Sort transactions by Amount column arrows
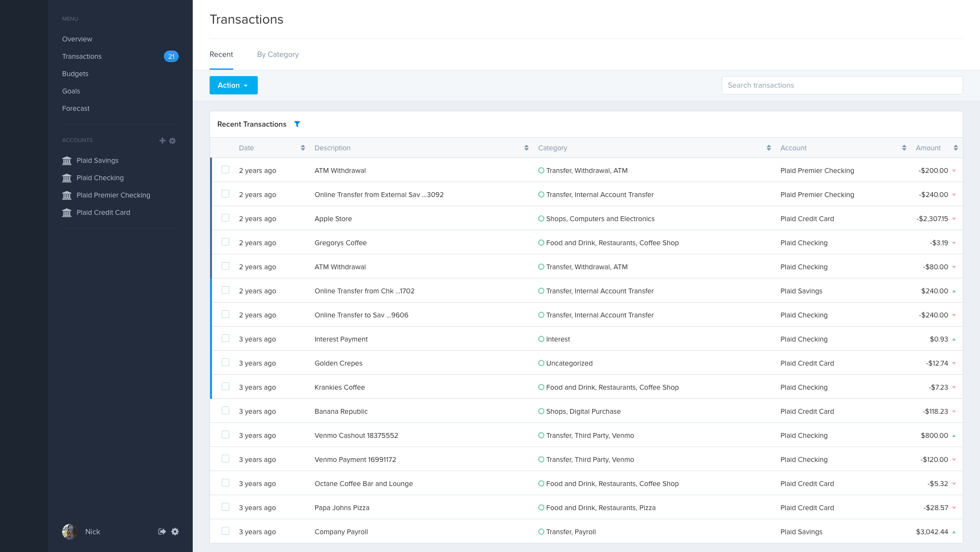Viewport: 980px width, 552px height. click(955, 148)
